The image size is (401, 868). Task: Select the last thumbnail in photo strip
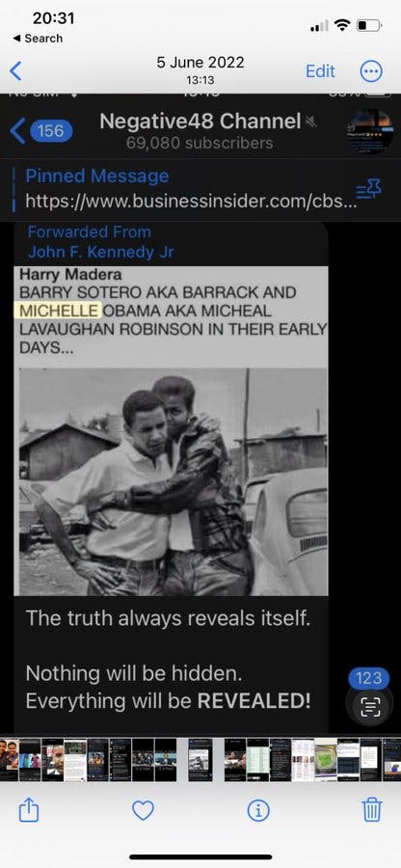tap(391, 760)
